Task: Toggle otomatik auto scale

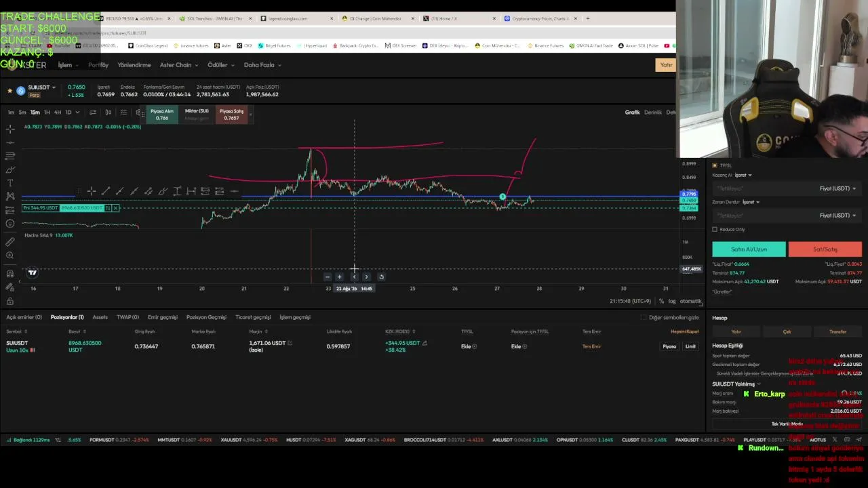Action: 690,301
